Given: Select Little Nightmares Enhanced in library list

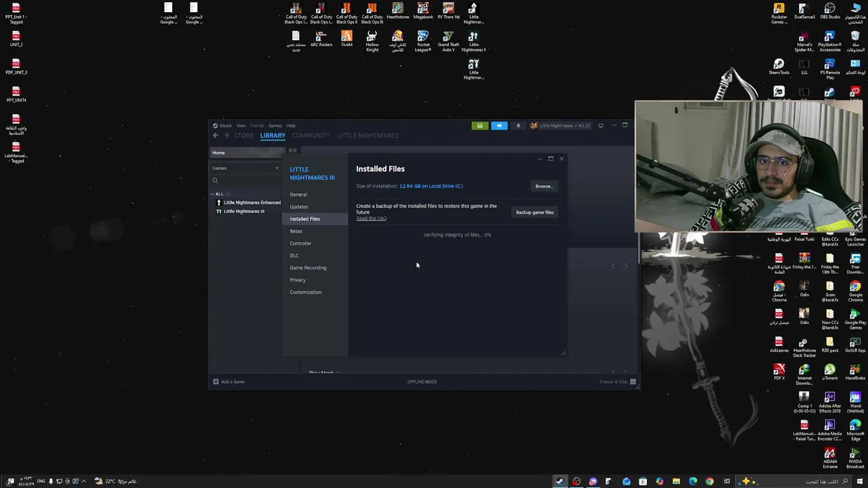Looking at the screenshot, I should [248, 203].
